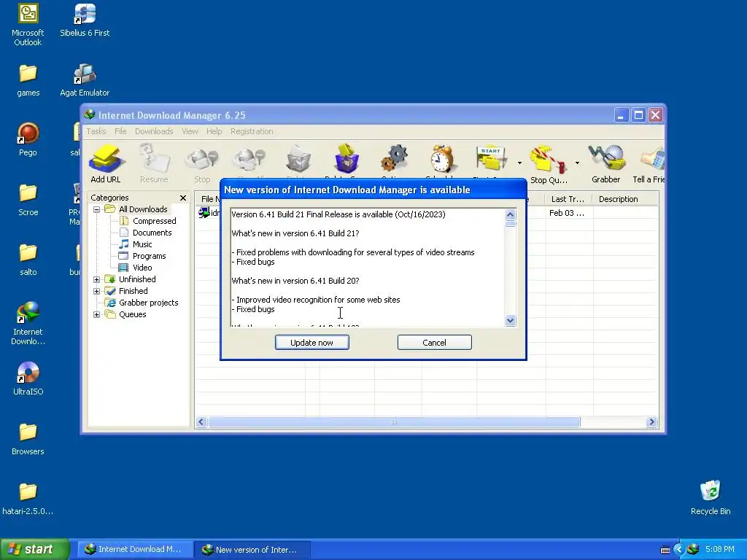The image size is (747, 560).
Task: Click the download list horizontal scrollbar thumb
Action: (x=394, y=422)
